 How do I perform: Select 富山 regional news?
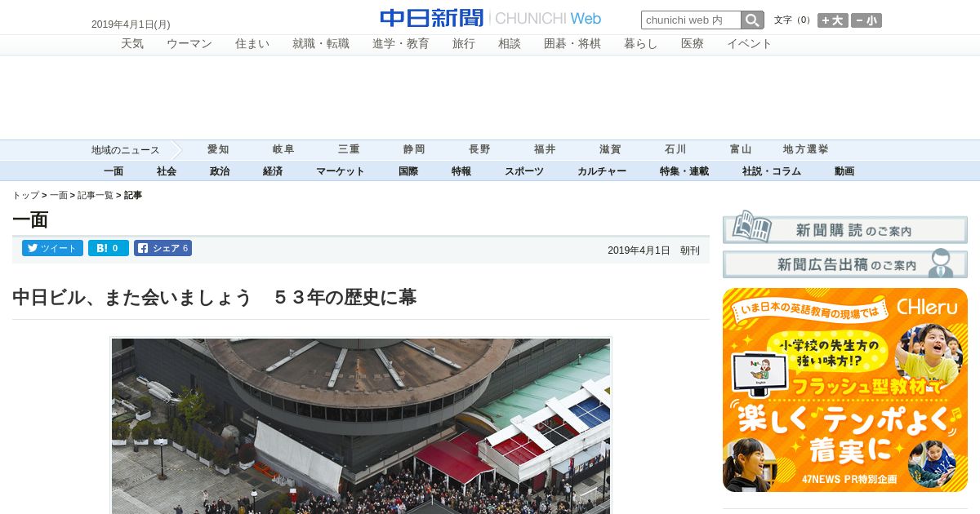click(x=741, y=149)
